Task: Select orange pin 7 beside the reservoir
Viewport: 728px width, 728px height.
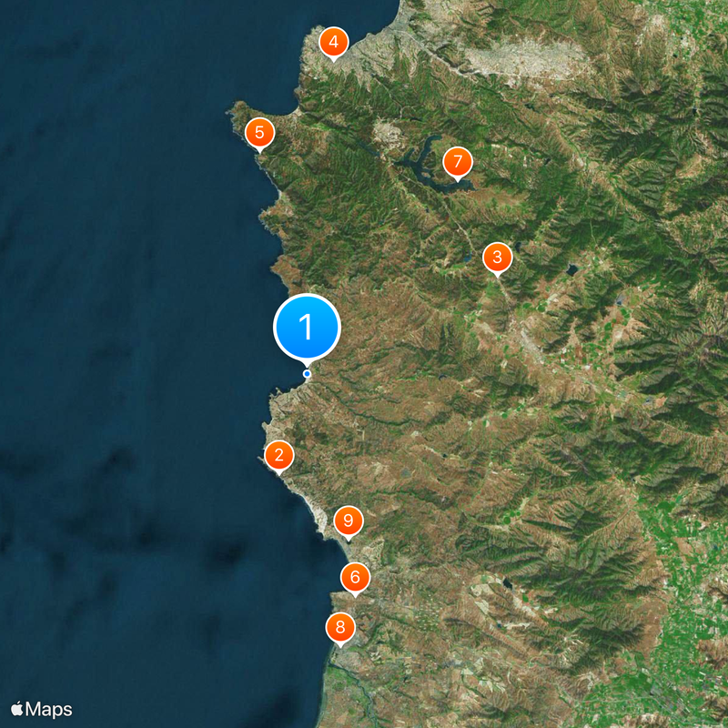Action: coord(458,162)
